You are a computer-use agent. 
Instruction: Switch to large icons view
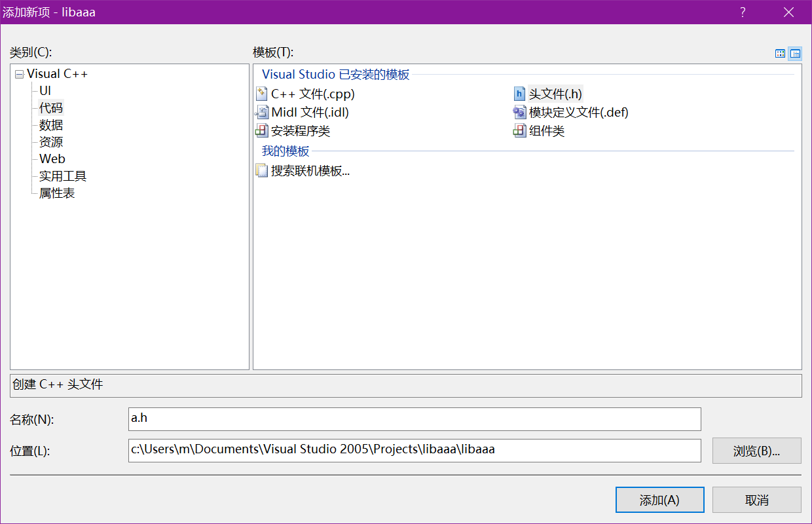[x=780, y=54]
